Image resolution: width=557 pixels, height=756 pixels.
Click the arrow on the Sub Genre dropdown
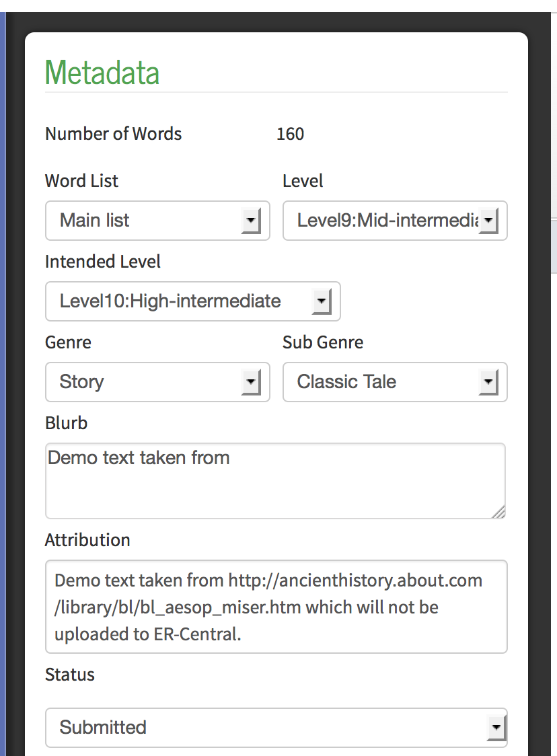click(488, 382)
